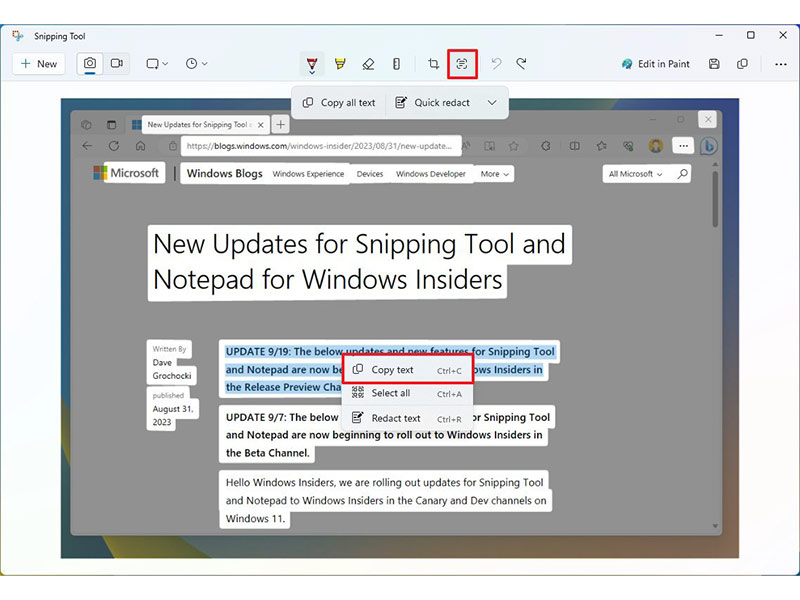
Task: Click the blogs.windows.com address bar
Action: tap(320, 146)
